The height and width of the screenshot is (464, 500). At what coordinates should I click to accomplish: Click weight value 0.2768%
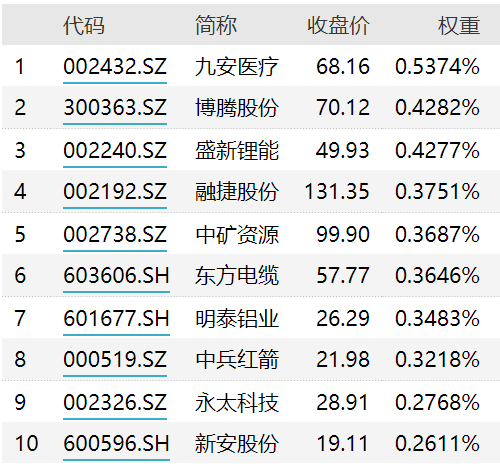(x=437, y=402)
